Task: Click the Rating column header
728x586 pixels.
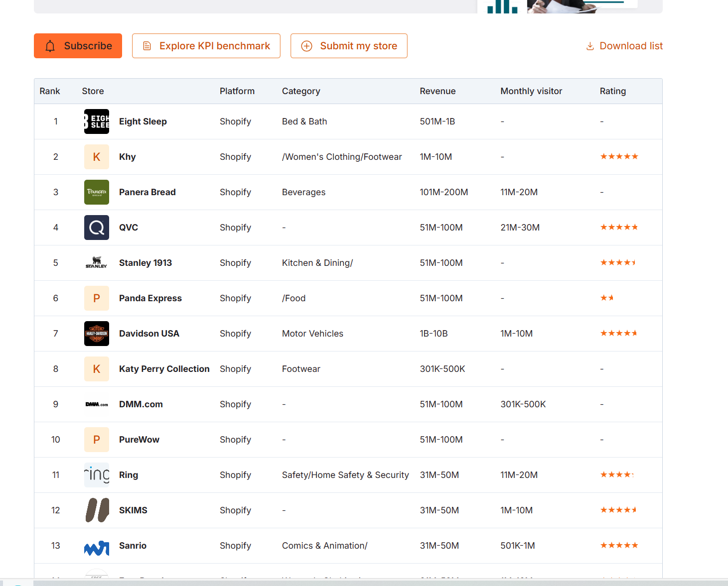Action: pyautogui.click(x=613, y=91)
